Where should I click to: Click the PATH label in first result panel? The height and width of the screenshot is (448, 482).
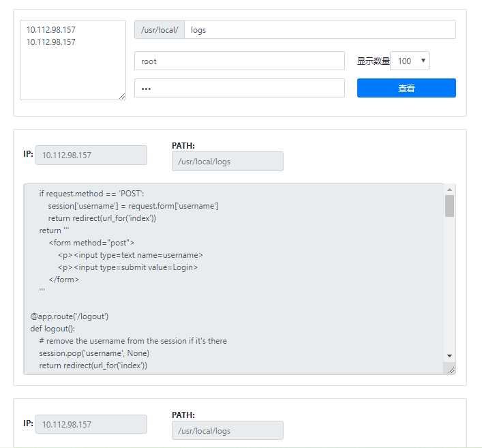coord(183,145)
